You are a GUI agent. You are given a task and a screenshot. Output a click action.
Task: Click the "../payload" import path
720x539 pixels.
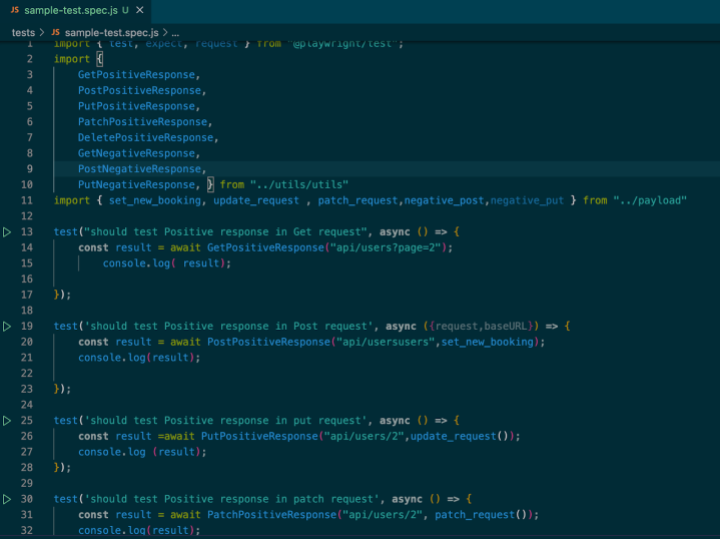click(x=649, y=201)
